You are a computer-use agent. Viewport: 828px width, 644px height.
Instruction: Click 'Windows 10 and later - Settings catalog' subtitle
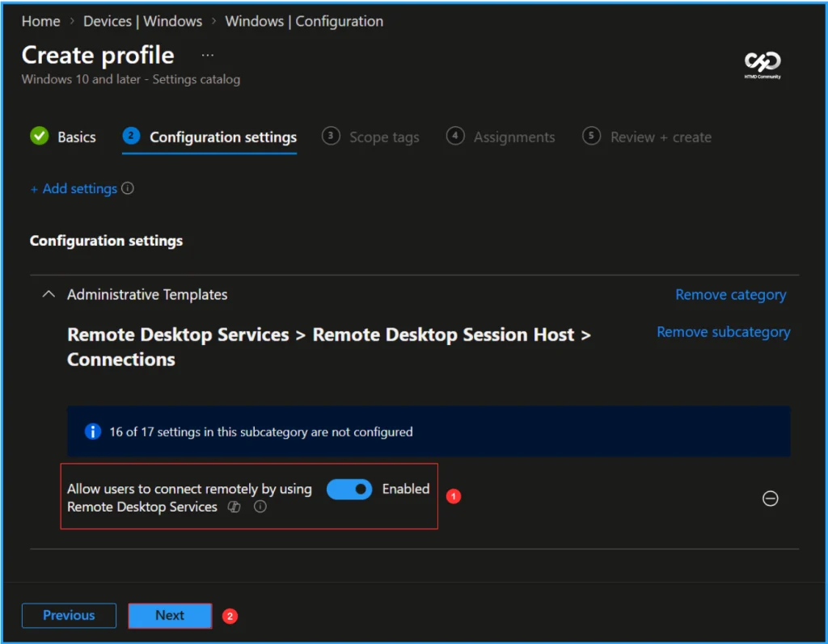click(131, 79)
